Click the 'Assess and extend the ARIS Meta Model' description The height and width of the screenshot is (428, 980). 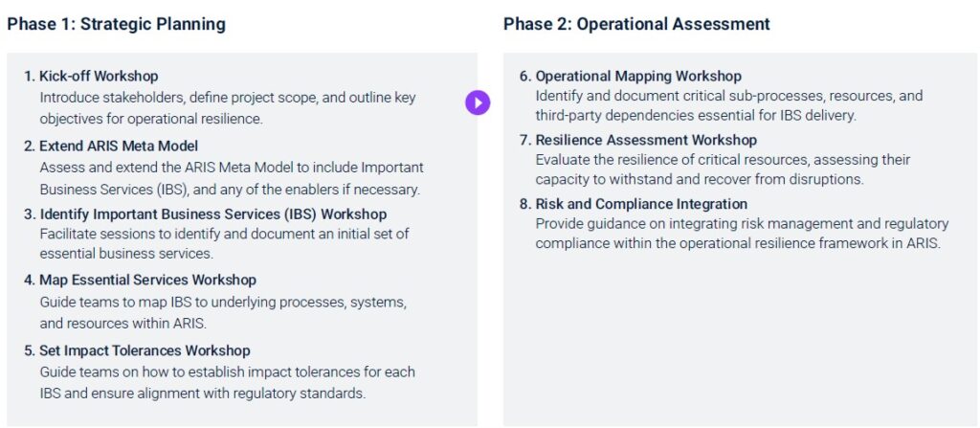tap(232, 178)
